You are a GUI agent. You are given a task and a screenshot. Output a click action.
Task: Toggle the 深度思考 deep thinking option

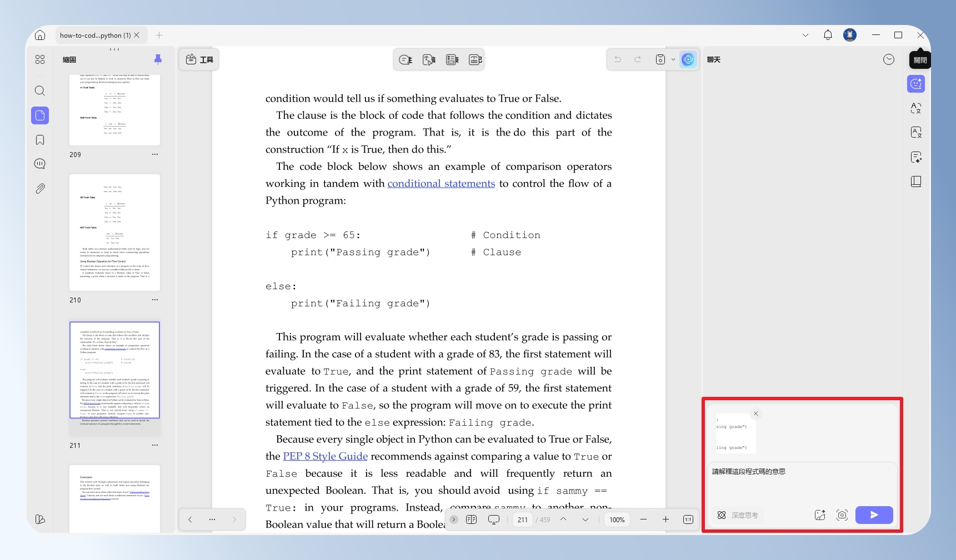click(x=738, y=515)
